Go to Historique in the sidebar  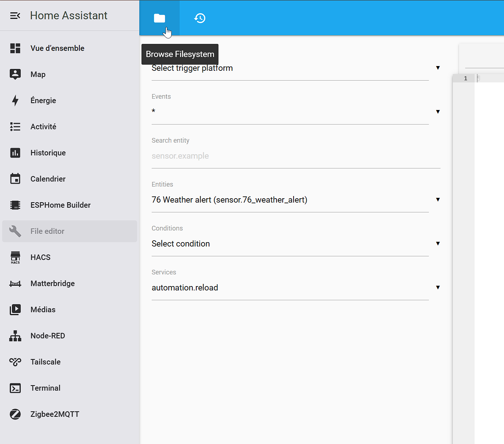[x=48, y=153]
